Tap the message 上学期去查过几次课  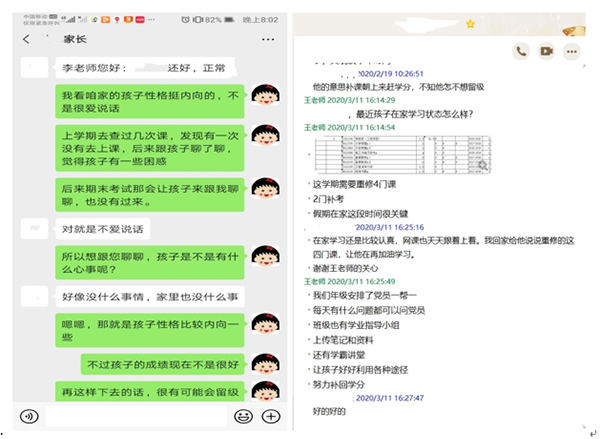(x=150, y=148)
